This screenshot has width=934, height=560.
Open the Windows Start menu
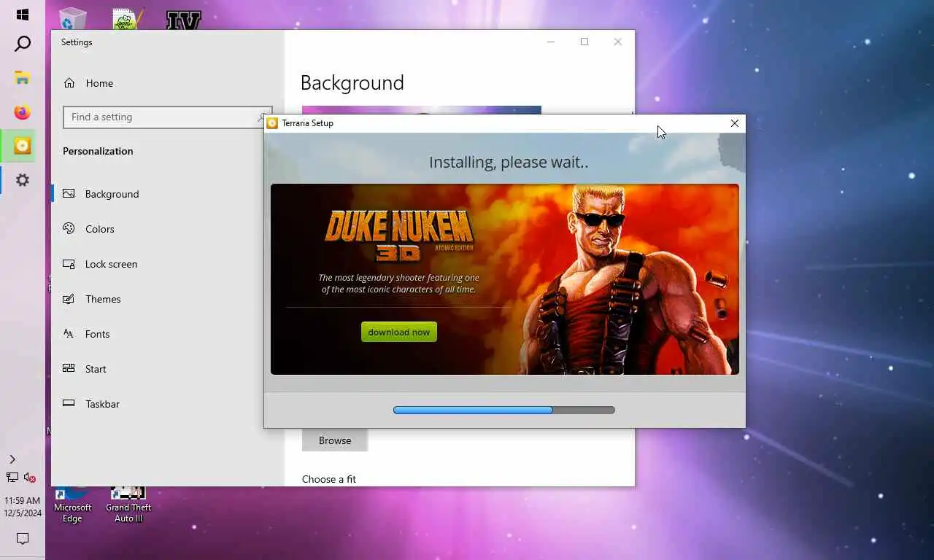(23, 15)
